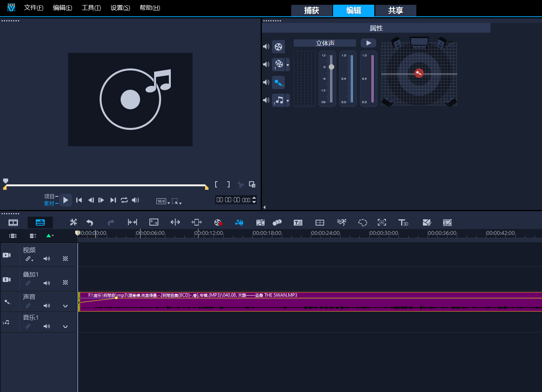Screen dimensions: 542x392
Task: Open the customize toolbar wrench icon
Action: (73, 222)
